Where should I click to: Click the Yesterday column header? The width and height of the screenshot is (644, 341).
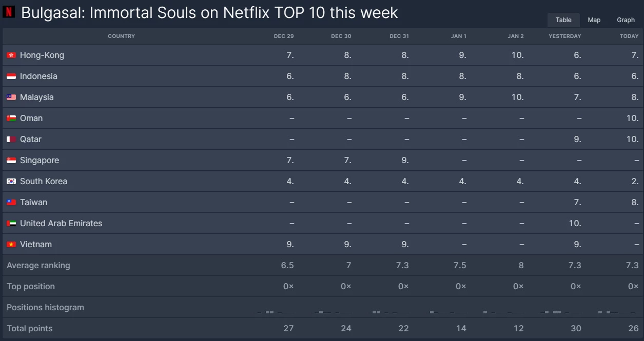point(564,36)
